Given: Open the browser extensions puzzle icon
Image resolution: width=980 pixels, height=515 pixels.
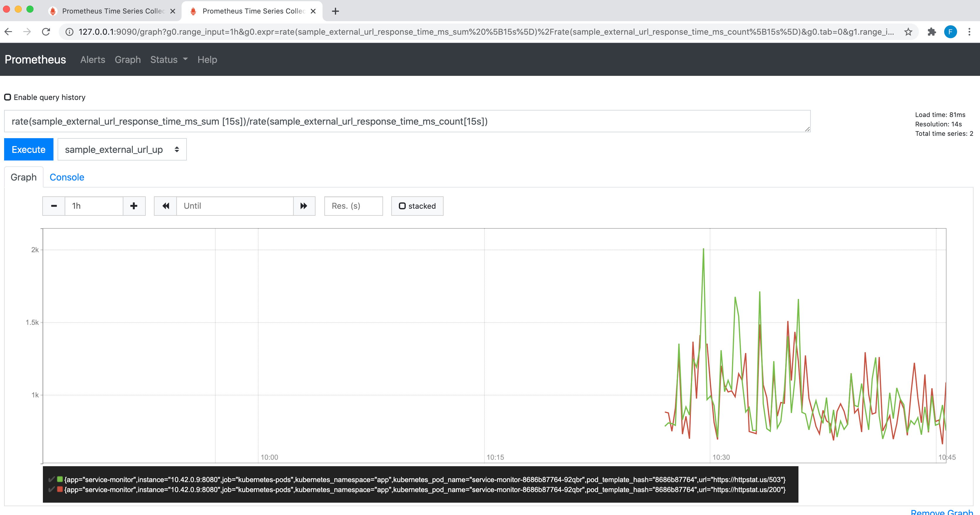Looking at the screenshot, I should (x=931, y=32).
